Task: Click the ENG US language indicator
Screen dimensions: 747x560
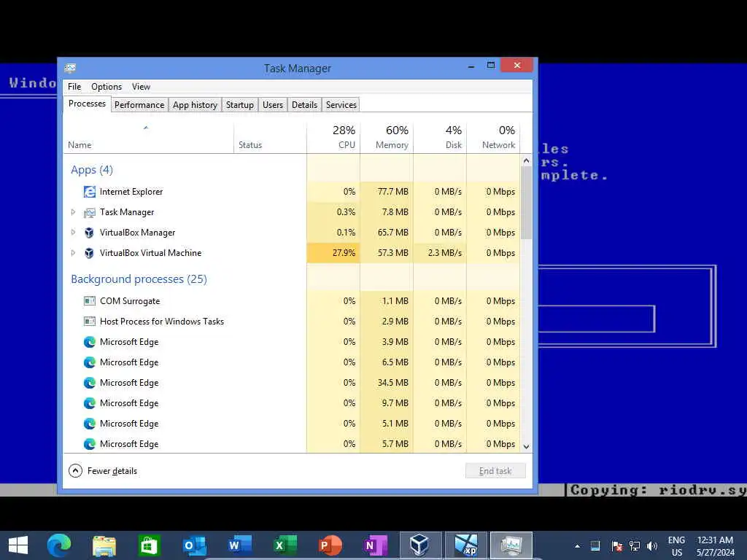Action: pyautogui.click(x=676, y=546)
